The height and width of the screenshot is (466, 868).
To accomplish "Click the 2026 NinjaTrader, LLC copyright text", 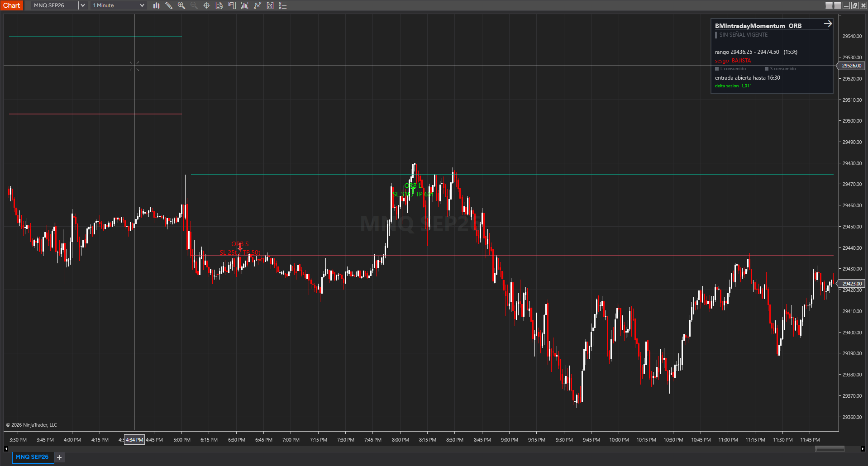I will click(x=32, y=425).
